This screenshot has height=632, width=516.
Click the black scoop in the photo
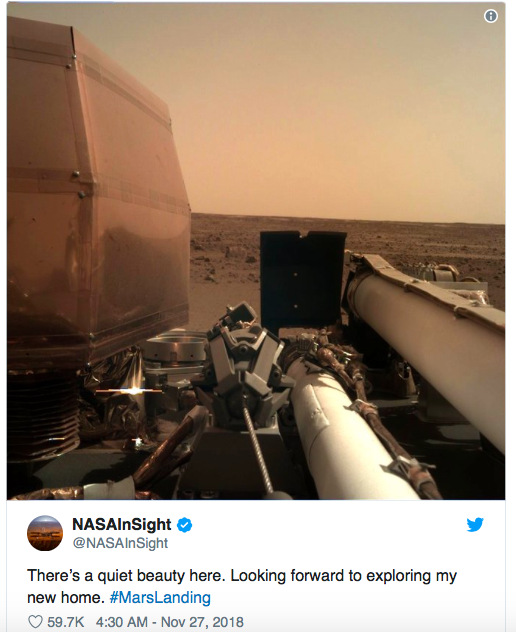tap(302, 278)
